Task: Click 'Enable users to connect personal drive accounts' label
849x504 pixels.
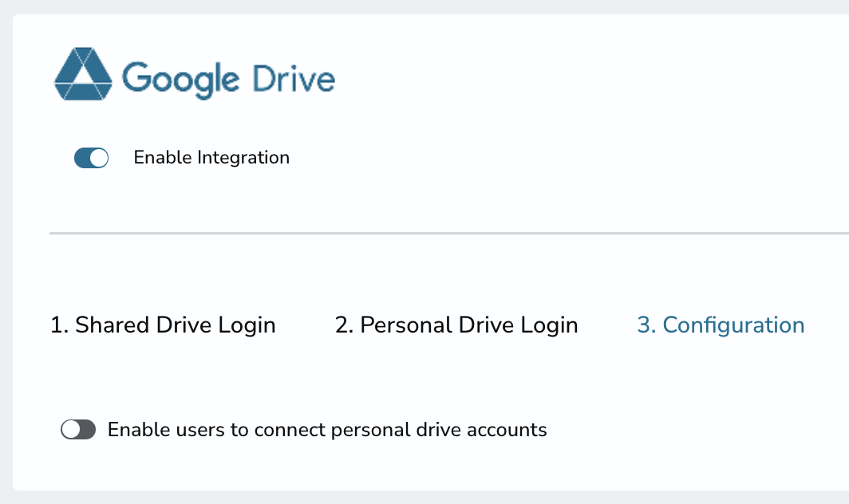Action: 327,431
